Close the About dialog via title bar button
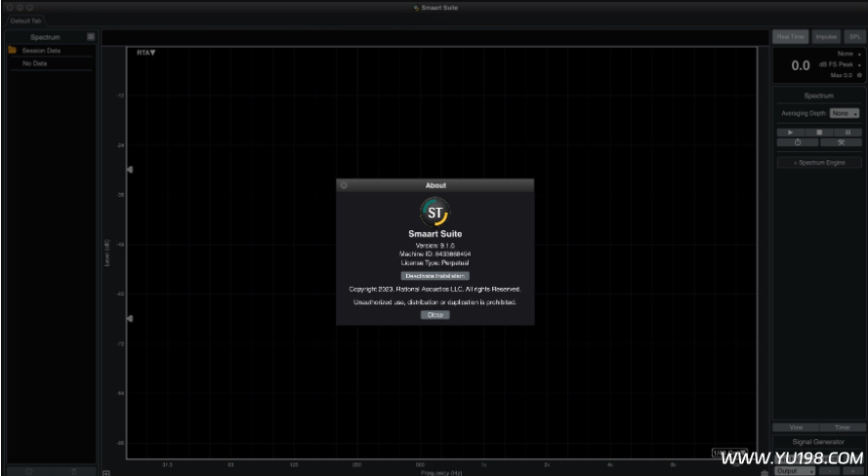The width and height of the screenshot is (868, 476). click(344, 185)
